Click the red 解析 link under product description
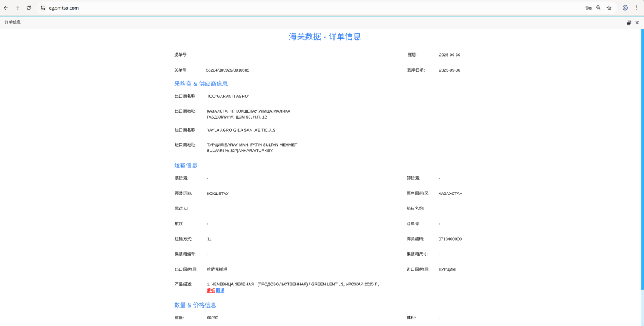The height and width of the screenshot is (326, 644). [x=210, y=291]
